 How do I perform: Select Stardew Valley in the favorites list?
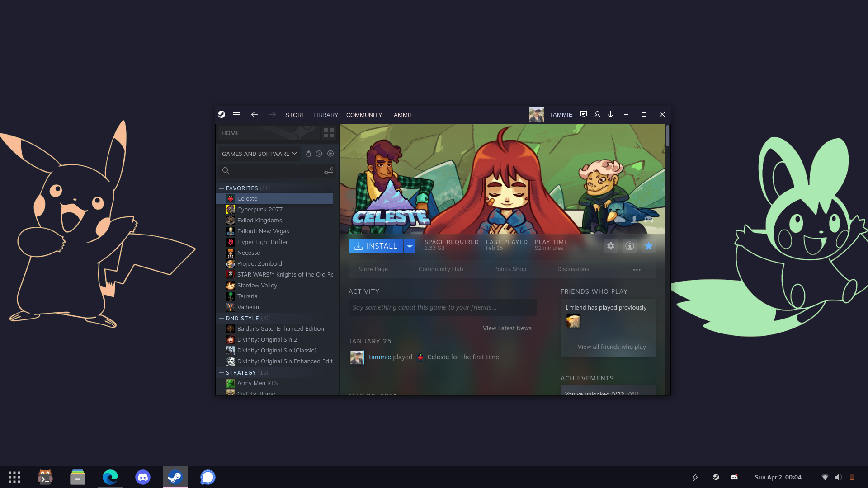point(257,285)
